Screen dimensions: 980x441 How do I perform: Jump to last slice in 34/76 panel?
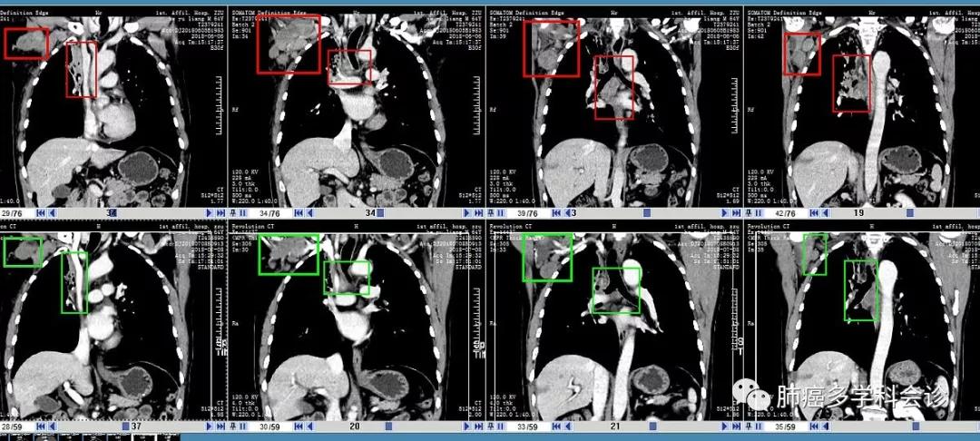(x=478, y=213)
